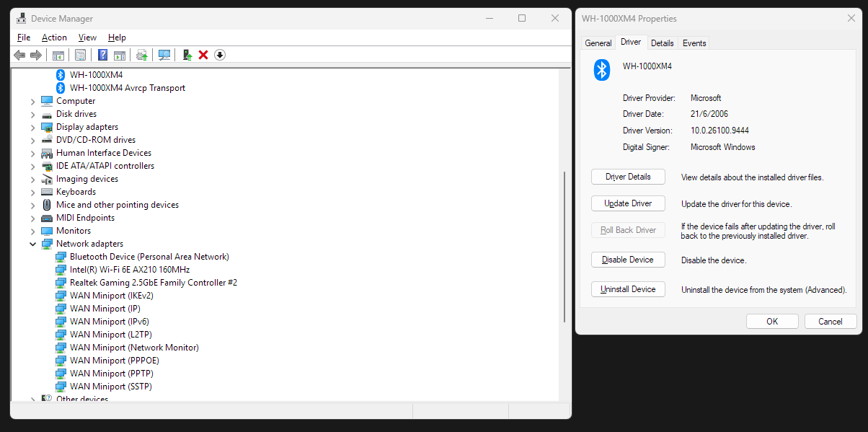The height and width of the screenshot is (432, 868).
Task: Open the Help menu in Device Manager
Action: 117,38
